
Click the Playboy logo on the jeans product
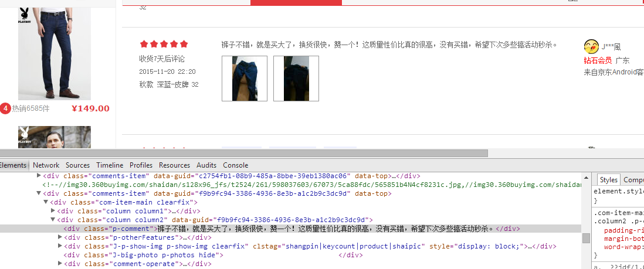coord(25,15)
